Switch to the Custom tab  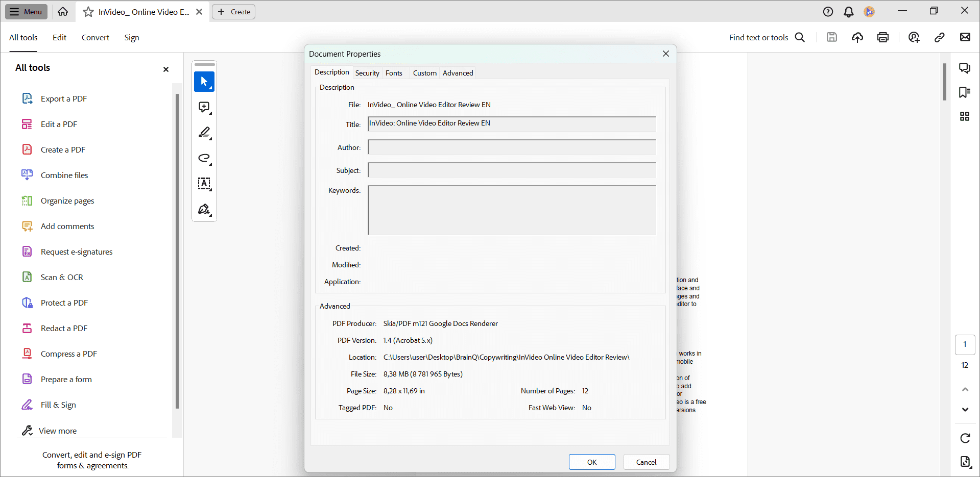[x=424, y=72]
